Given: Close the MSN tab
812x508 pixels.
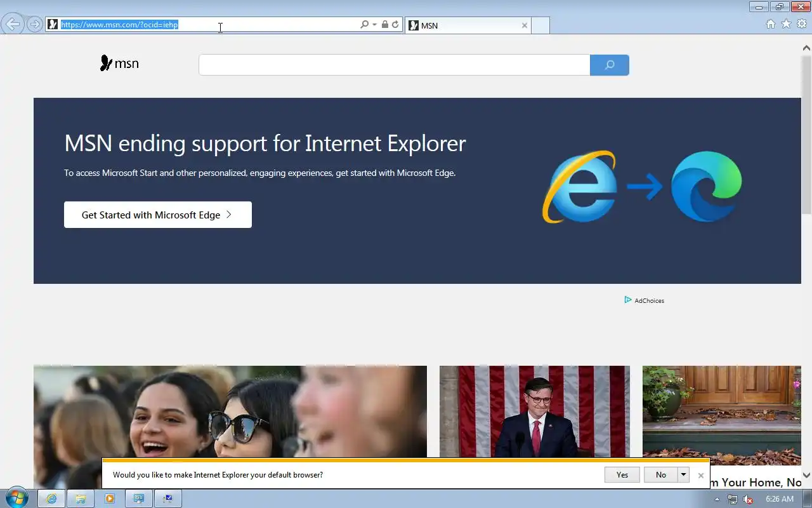Looking at the screenshot, I should tap(525, 25).
